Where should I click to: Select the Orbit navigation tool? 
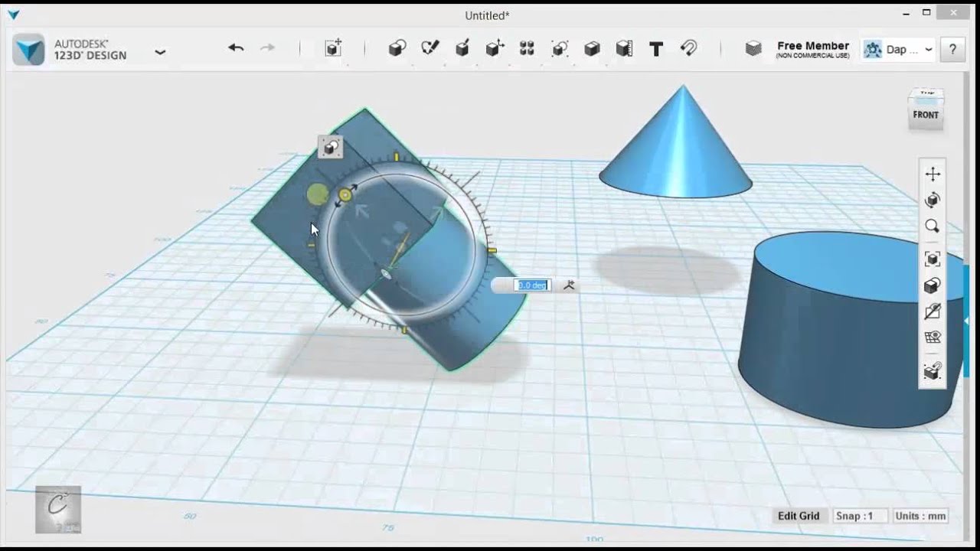(933, 201)
